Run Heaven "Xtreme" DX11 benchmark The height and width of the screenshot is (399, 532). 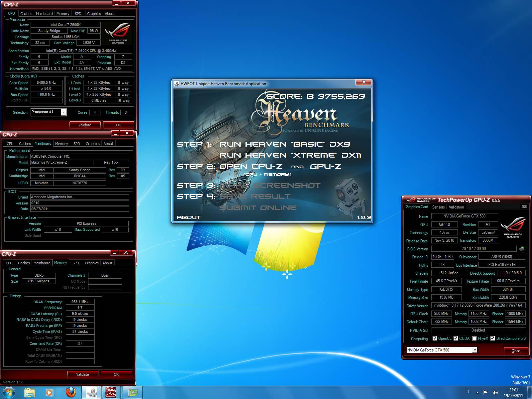tap(290, 155)
